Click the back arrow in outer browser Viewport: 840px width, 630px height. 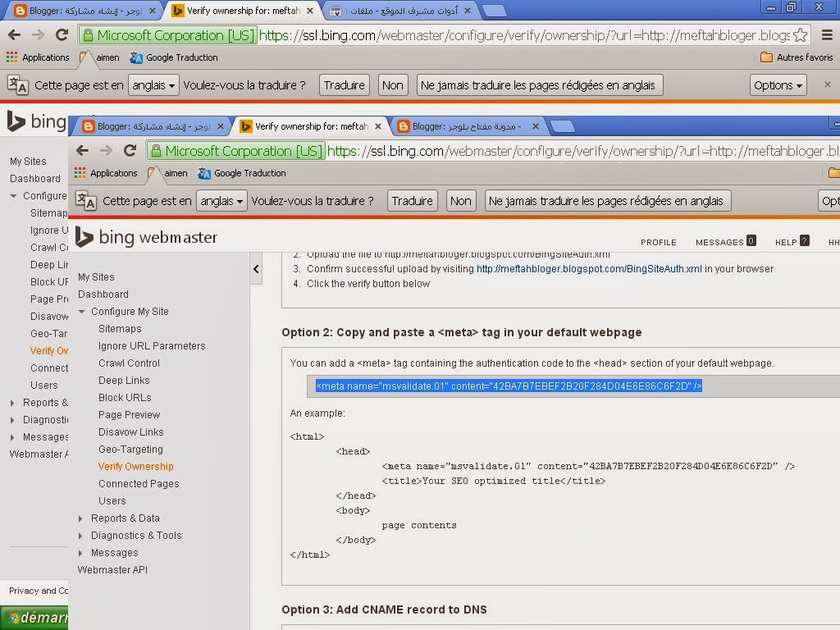click(15, 35)
